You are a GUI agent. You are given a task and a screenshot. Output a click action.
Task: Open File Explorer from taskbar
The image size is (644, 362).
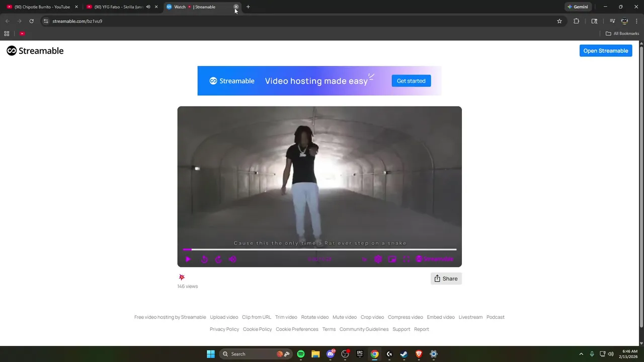tap(315, 354)
